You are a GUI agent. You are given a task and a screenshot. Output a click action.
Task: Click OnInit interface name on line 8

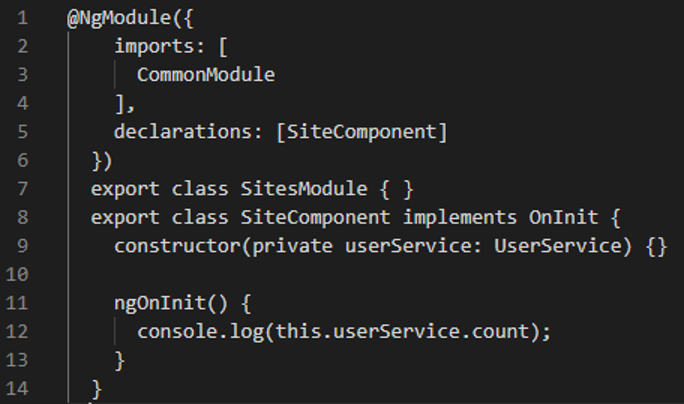point(563,217)
